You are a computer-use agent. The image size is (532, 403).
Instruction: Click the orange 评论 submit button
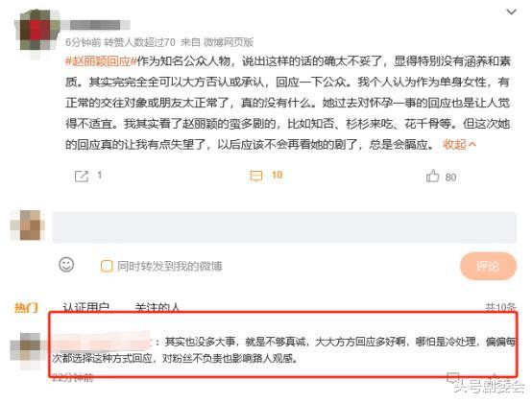point(488,266)
